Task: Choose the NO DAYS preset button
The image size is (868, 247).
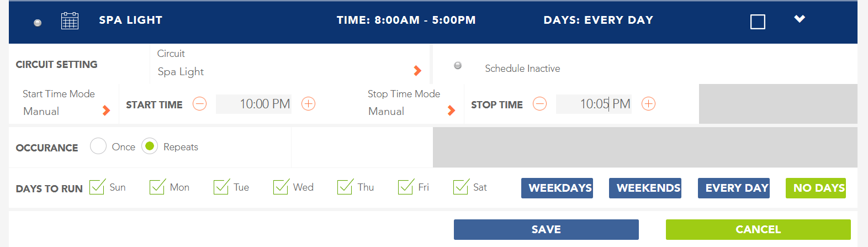Action: coord(816,188)
